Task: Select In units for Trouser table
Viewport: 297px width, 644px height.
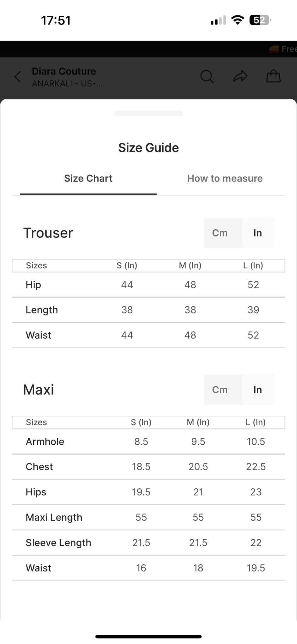Action: [257, 233]
